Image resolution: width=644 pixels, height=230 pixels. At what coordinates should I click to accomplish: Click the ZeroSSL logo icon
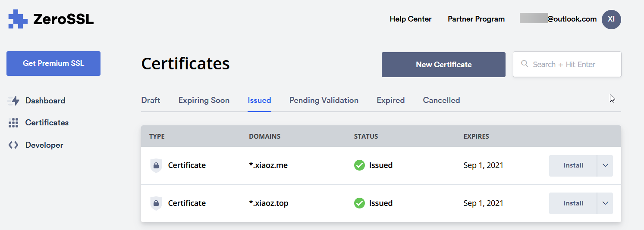18,19
